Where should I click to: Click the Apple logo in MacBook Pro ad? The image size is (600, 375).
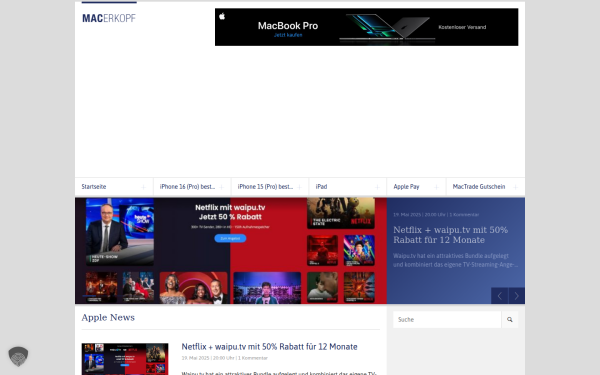pos(222,16)
